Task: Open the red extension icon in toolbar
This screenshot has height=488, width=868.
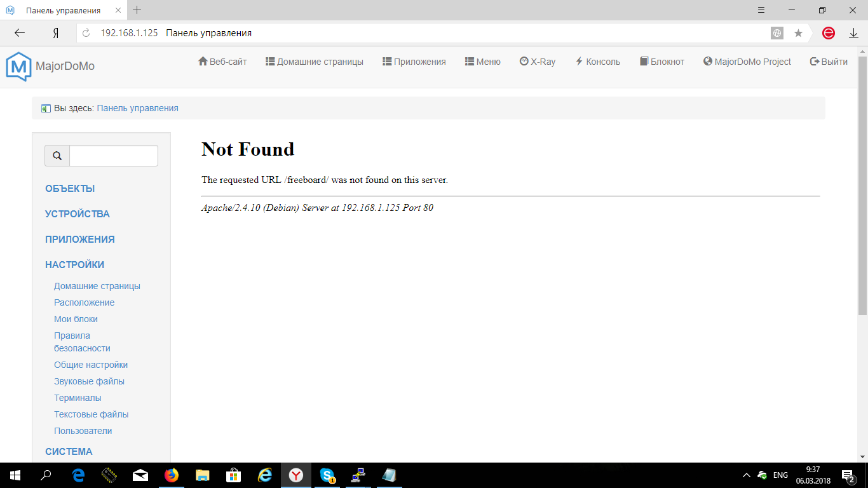Action: click(x=829, y=33)
